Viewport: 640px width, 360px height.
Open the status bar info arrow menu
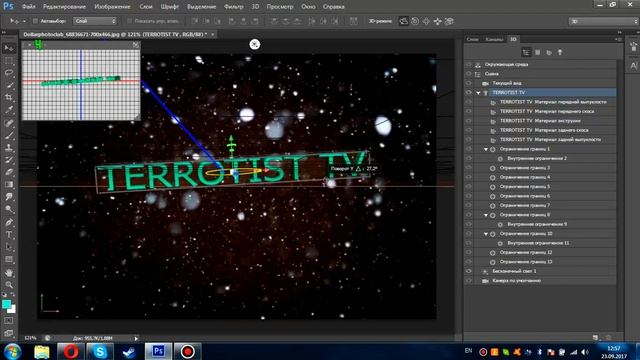tap(136, 338)
